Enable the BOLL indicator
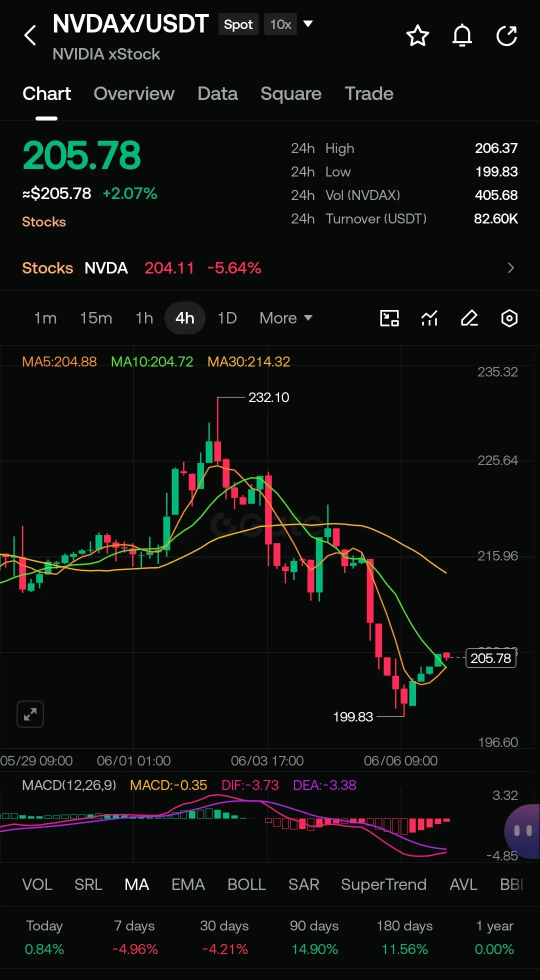This screenshot has height=980, width=540. coord(246,884)
